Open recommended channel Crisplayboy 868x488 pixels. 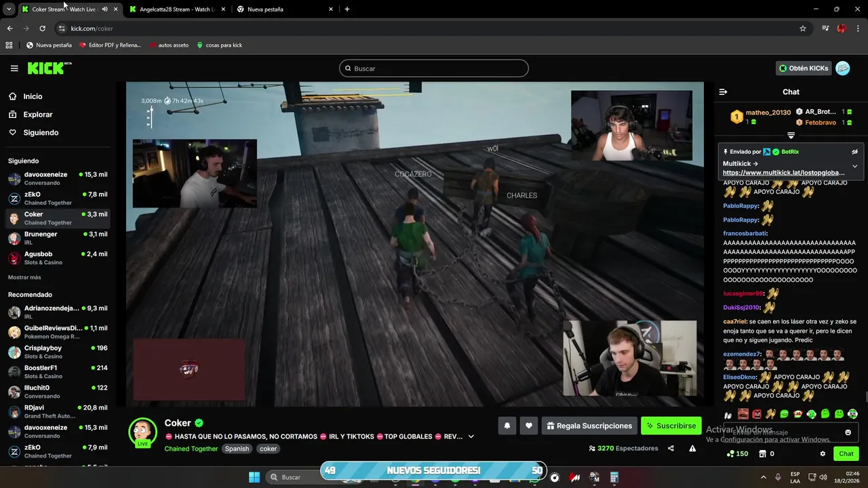[x=58, y=352]
